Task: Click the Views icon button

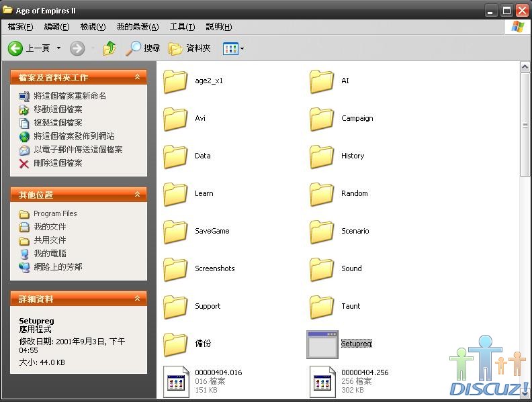Action: [x=230, y=49]
